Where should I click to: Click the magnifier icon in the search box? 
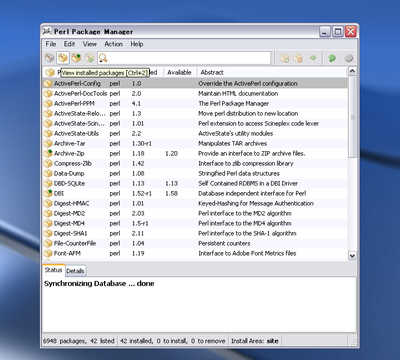103,58
